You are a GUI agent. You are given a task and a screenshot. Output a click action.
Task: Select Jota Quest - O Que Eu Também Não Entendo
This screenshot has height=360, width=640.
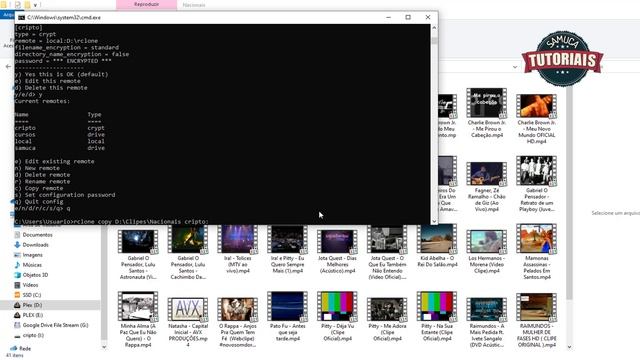[387, 252]
